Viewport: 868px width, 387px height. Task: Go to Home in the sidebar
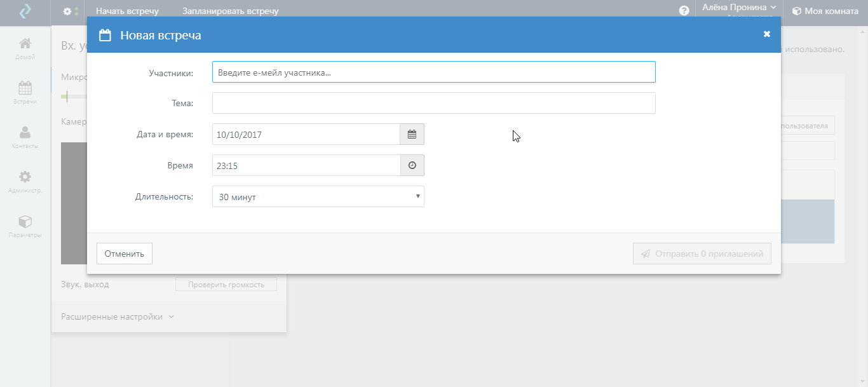[25, 48]
